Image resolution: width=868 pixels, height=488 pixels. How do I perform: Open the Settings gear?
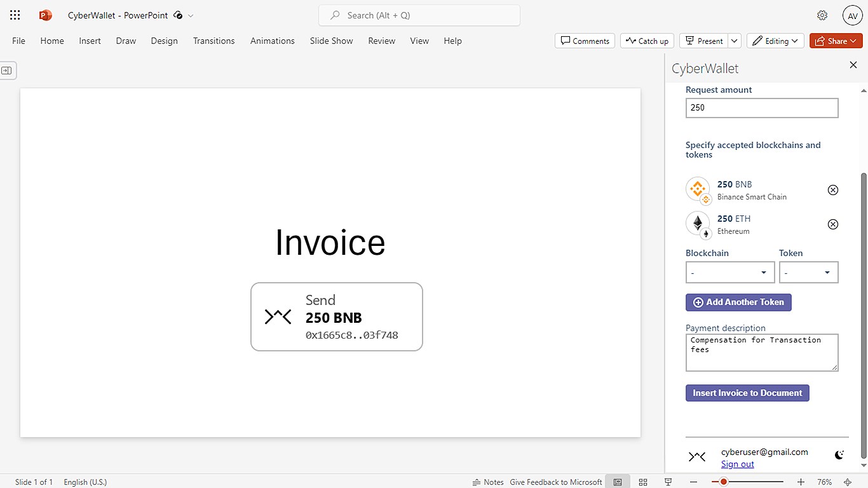(x=822, y=15)
